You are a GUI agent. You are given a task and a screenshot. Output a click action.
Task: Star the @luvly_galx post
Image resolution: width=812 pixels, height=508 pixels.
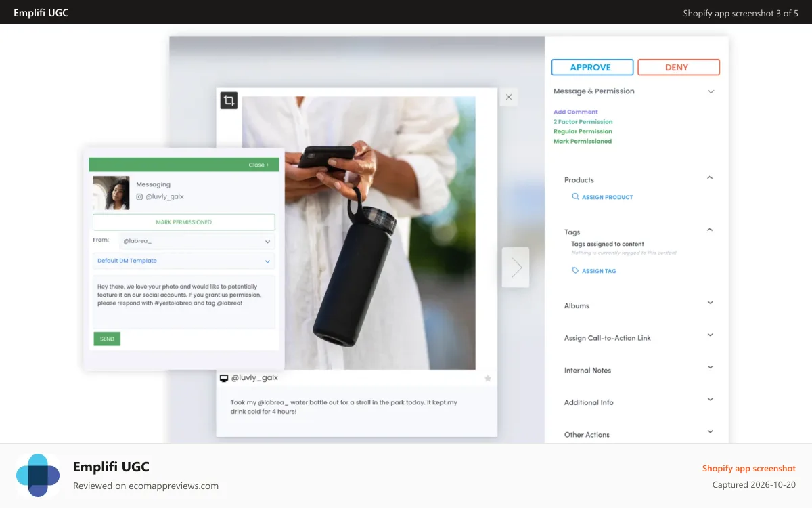tap(488, 379)
